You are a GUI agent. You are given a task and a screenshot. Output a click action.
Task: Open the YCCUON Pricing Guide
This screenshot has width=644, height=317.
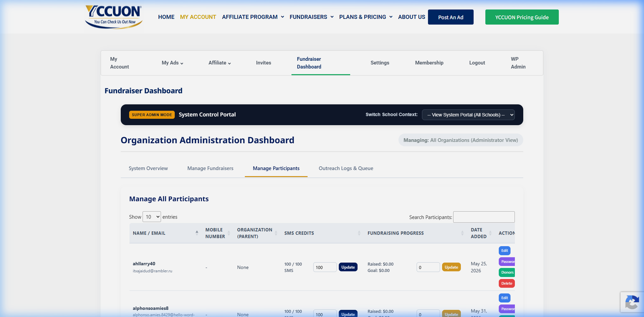(x=522, y=17)
